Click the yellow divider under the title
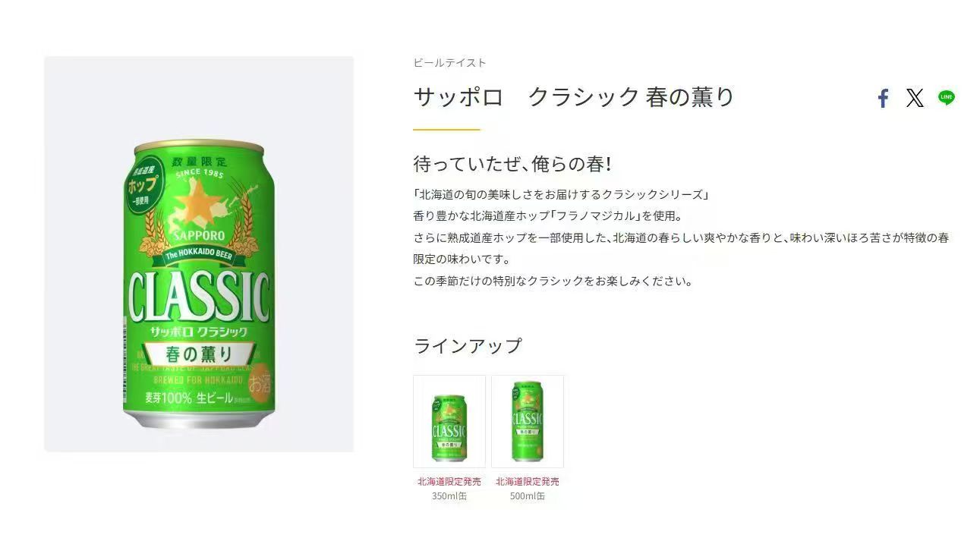980x541 pixels. tap(446, 130)
